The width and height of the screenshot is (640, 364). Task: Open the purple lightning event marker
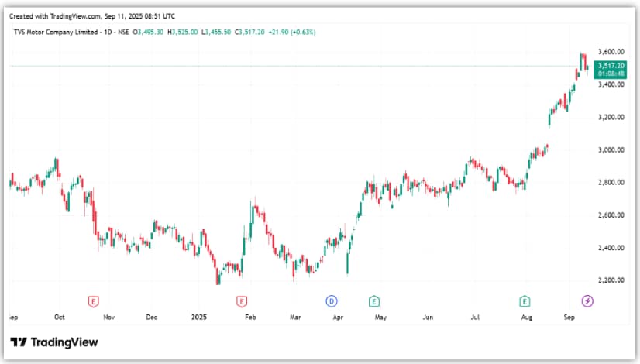(587, 300)
